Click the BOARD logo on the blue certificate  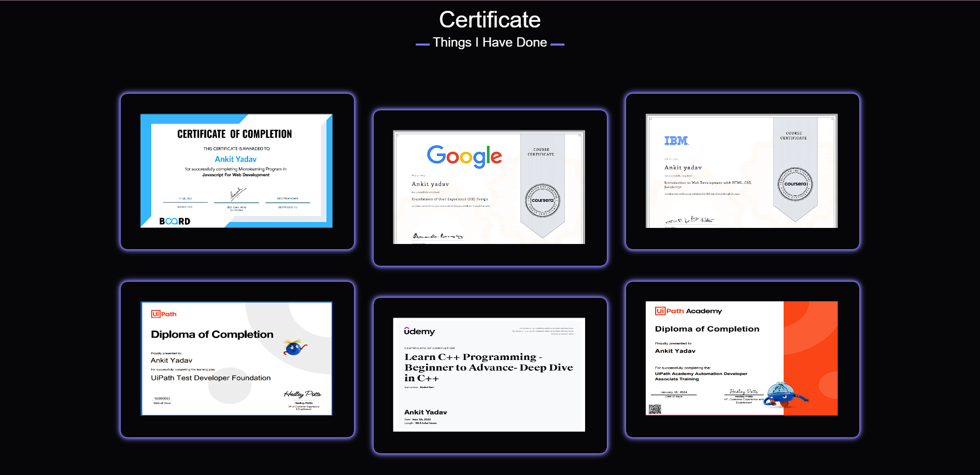pos(175,221)
